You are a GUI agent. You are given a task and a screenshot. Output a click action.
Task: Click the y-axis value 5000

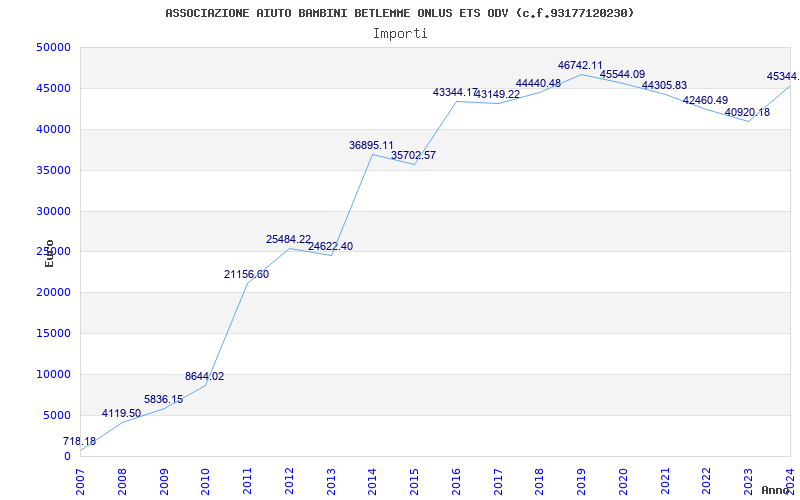tap(57, 415)
